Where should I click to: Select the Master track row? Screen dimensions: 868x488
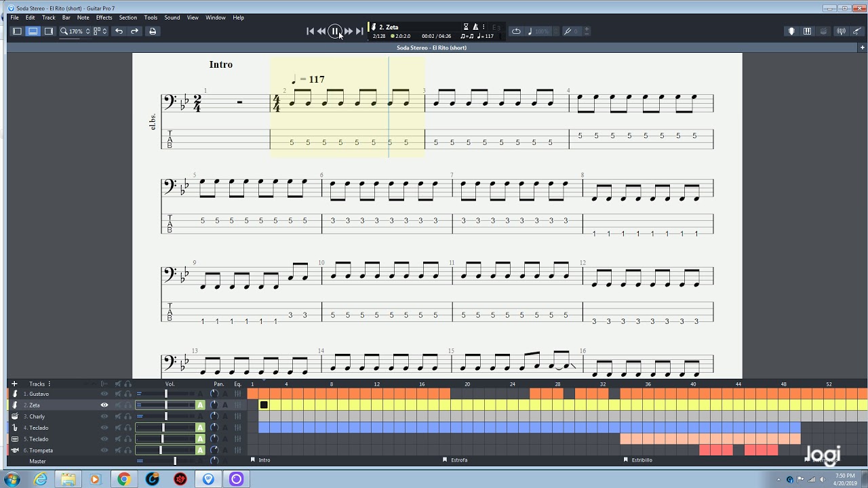[x=37, y=461]
